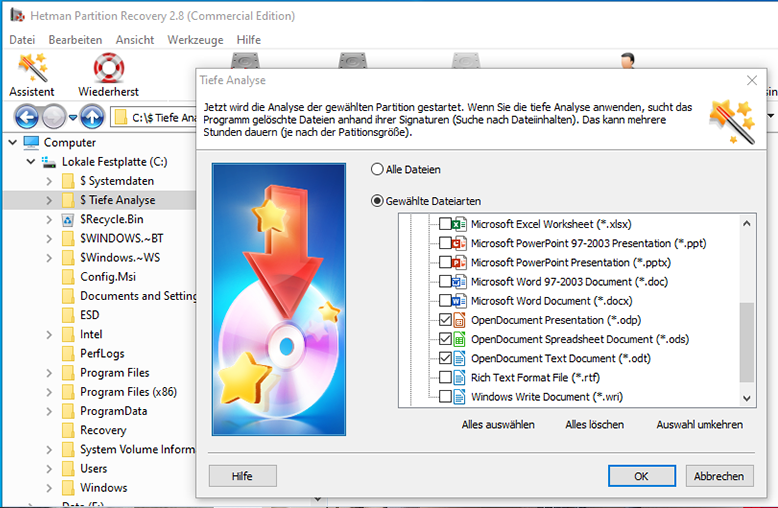This screenshot has height=508, width=778.
Task: Open the Hilfe menu in menu bar
Action: coord(249,40)
